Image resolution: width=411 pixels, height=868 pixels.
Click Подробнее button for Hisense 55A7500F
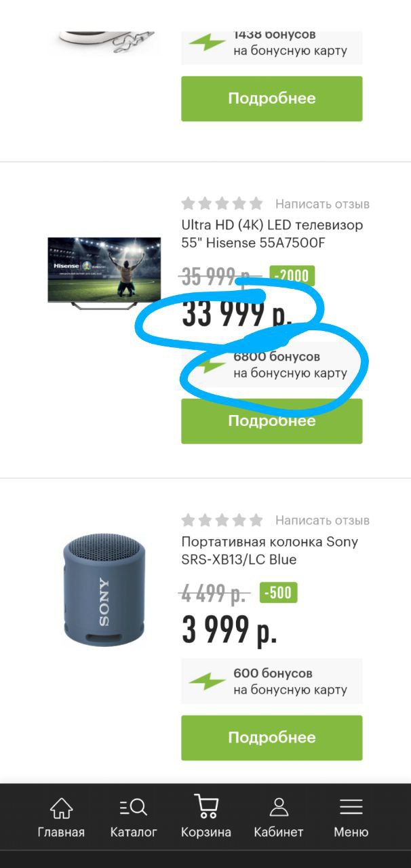tap(272, 421)
